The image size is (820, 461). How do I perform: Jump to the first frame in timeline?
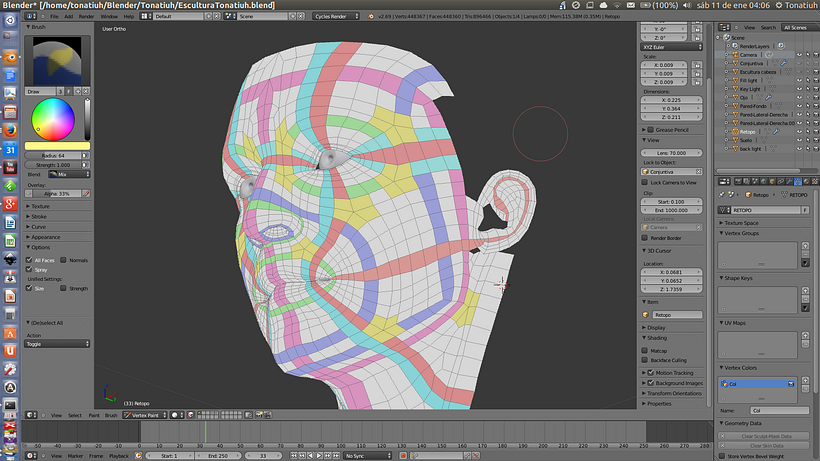coord(294,456)
